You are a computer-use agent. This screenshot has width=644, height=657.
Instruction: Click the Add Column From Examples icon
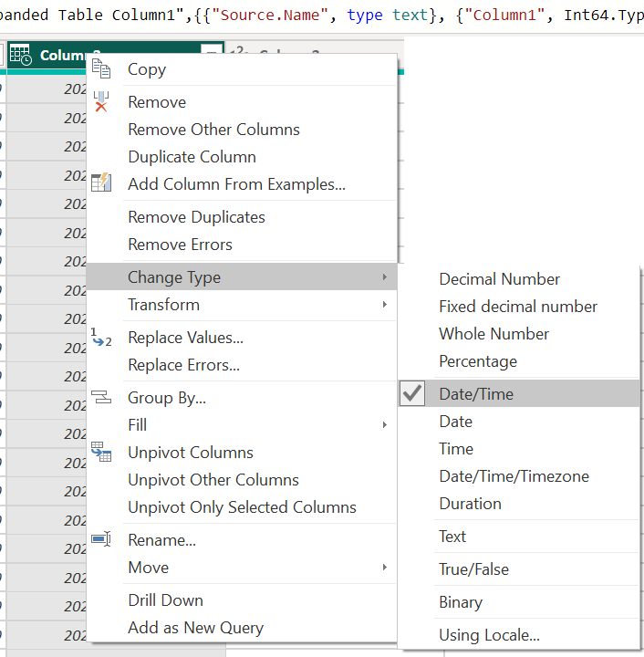point(101,183)
